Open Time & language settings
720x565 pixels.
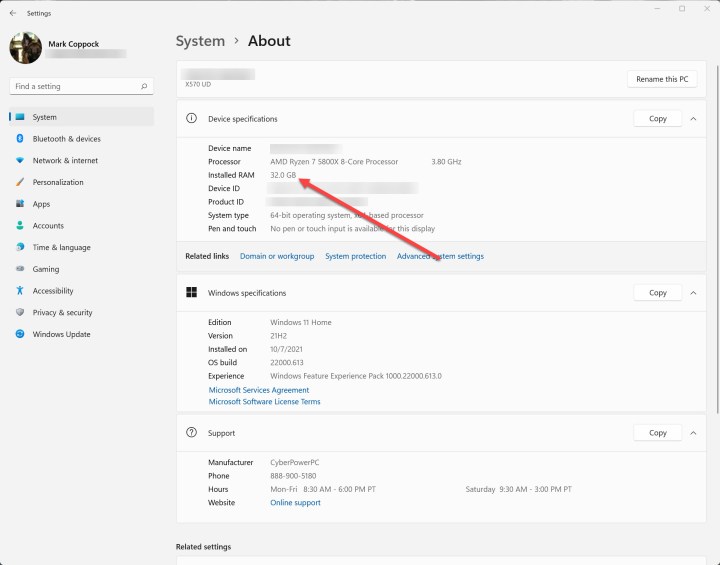[x=81, y=247]
